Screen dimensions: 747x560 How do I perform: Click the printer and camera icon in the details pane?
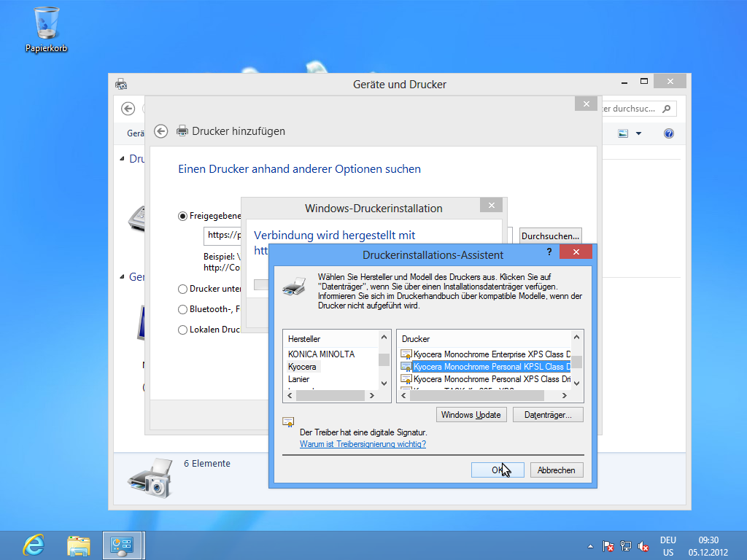(152, 478)
